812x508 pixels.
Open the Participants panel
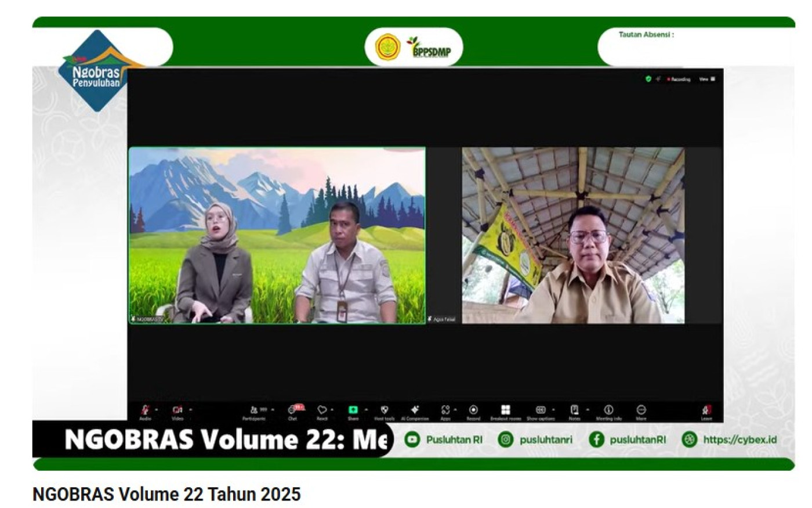click(255, 410)
